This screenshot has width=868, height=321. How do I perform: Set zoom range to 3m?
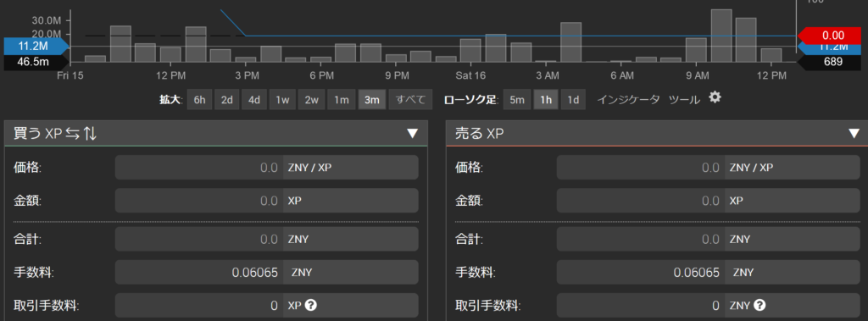[x=372, y=100]
